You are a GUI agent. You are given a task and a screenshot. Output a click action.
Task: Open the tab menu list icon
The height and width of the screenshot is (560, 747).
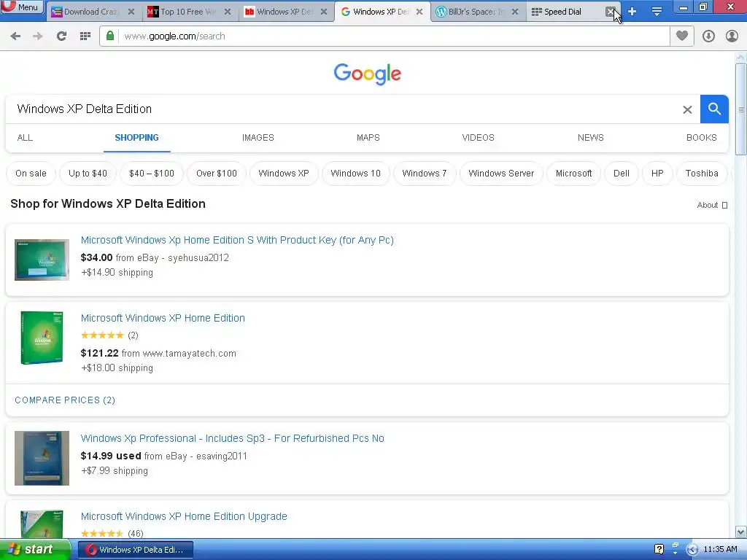click(x=657, y=12)
